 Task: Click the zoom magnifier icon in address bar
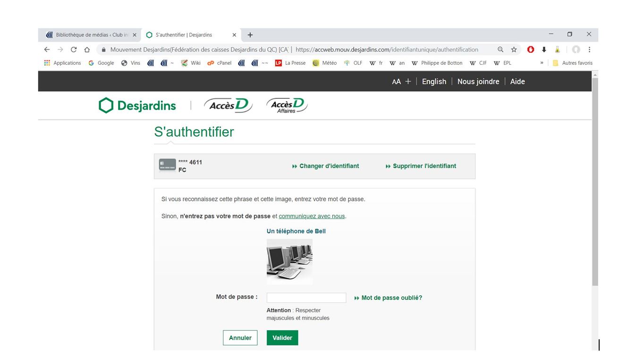tap(500, 50)
